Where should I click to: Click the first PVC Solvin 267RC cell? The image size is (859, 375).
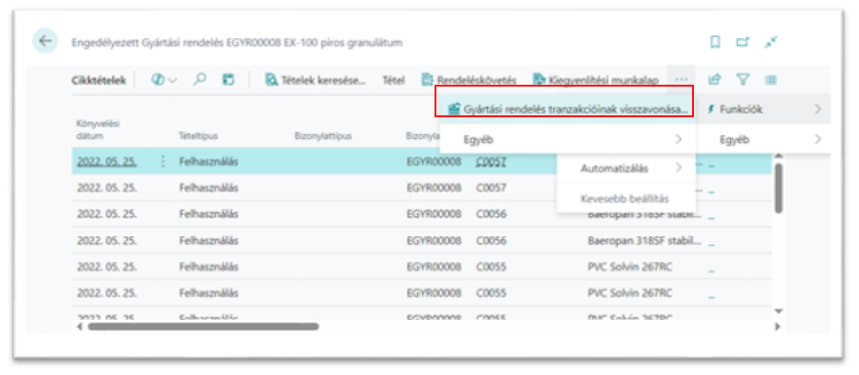[629, 267]
